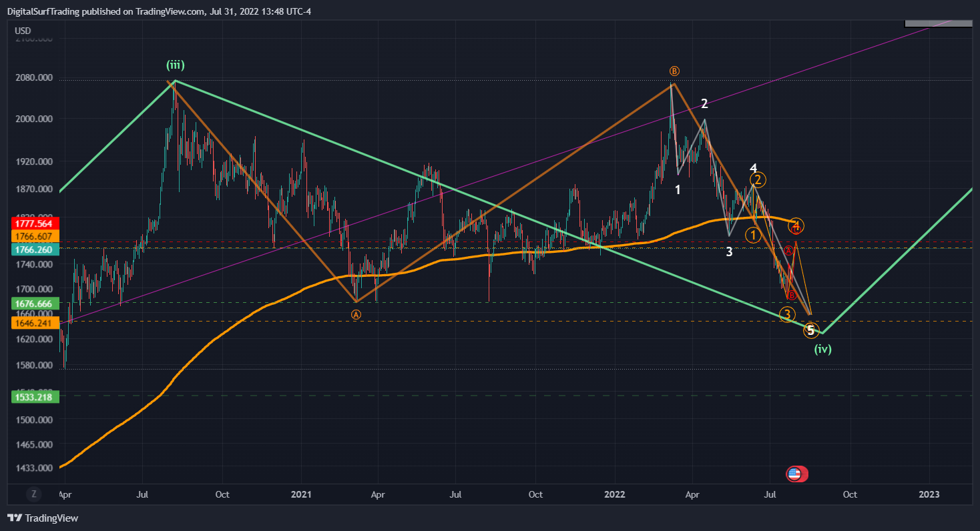The image size is (980, 531).
Task: Select the white wave 4 label
Action: (752, 167)
